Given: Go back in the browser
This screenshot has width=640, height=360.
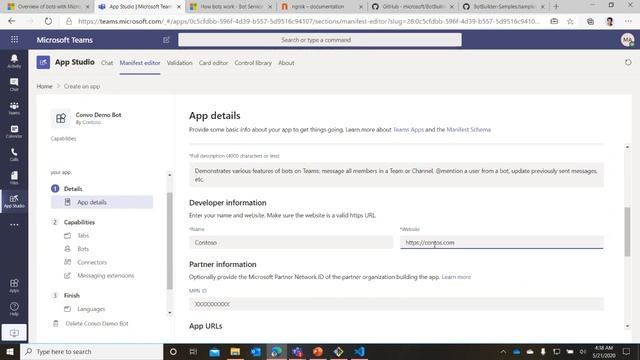Looking at the screenshot, I should coord(11,21).
